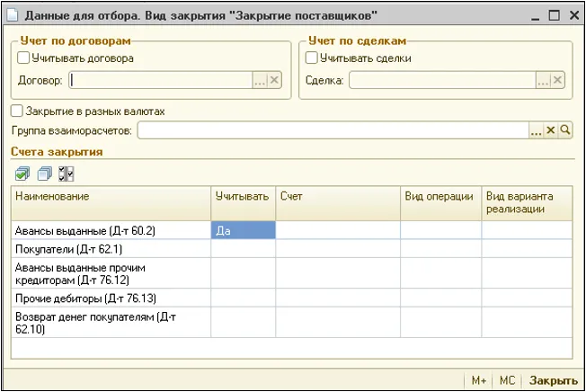
Task: Clear the Группа взаиморасчетов field
Action: pos(550,130)
